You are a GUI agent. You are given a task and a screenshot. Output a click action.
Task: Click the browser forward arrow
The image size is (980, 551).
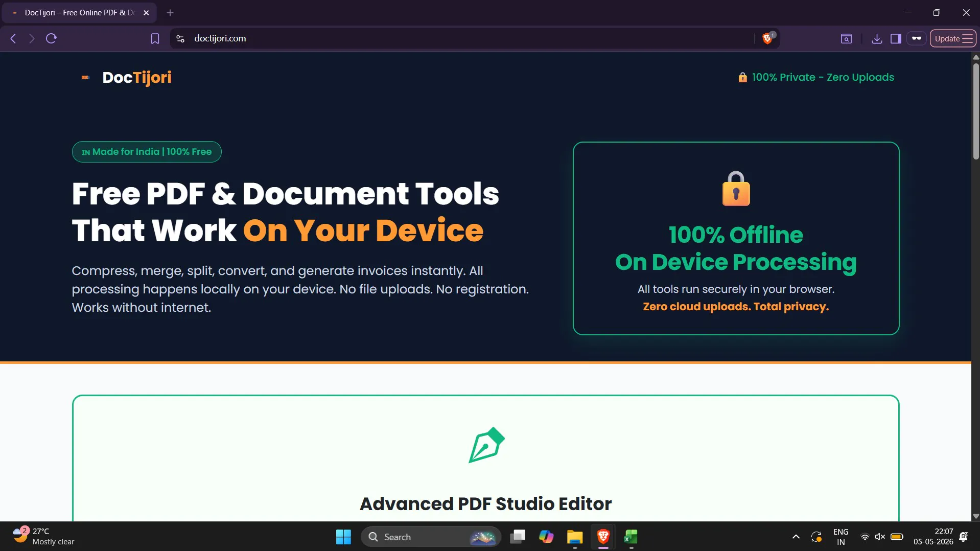[x=32, y=38]
